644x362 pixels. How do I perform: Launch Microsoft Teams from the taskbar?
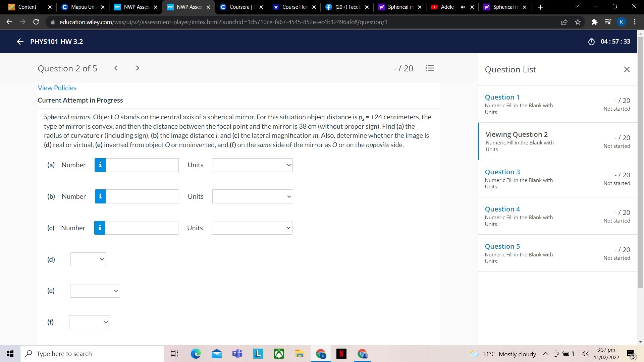click(237, 354)
